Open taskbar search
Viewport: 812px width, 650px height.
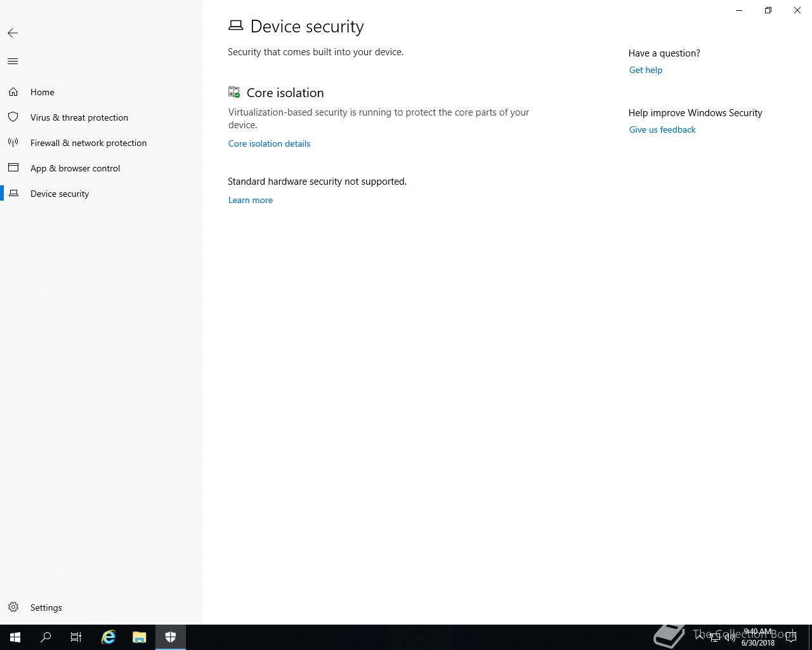[x=46, y=637]
